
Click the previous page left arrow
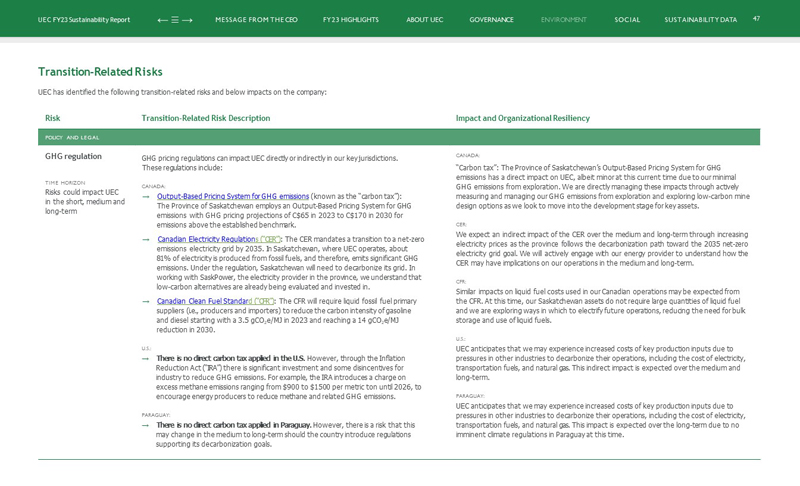click(162, 20)
